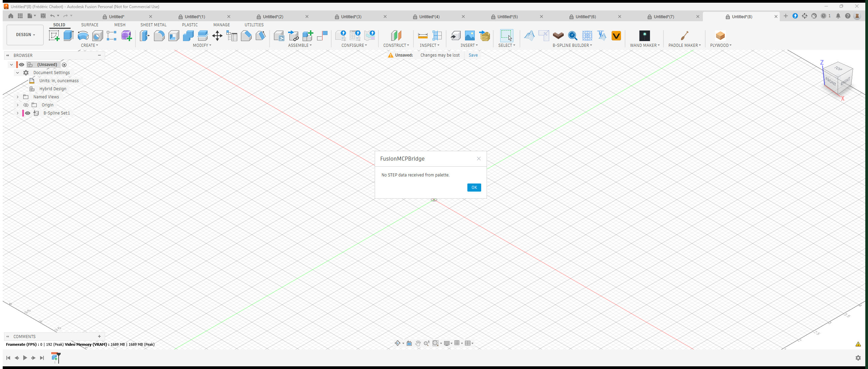Click the Home icon in the top bar
This screenshot has height=369, width=868.
(11, 16)
